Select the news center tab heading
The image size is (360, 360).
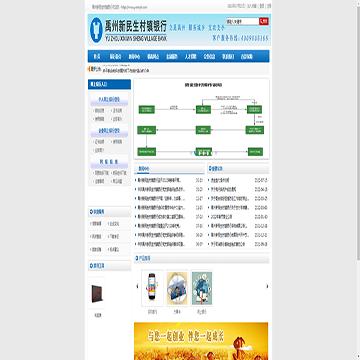(144, 169)
